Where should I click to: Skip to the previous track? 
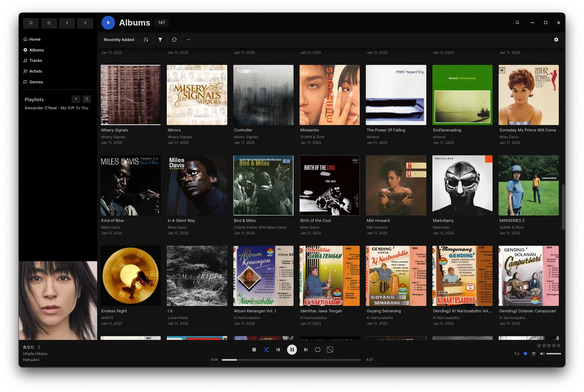(x=278, y=350)
